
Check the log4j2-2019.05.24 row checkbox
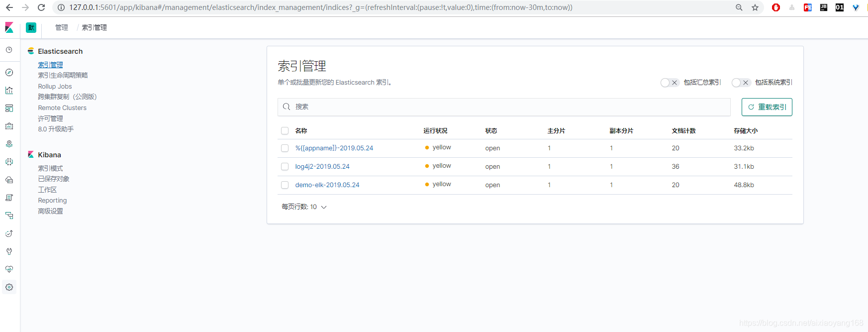[x=285, y=167]
